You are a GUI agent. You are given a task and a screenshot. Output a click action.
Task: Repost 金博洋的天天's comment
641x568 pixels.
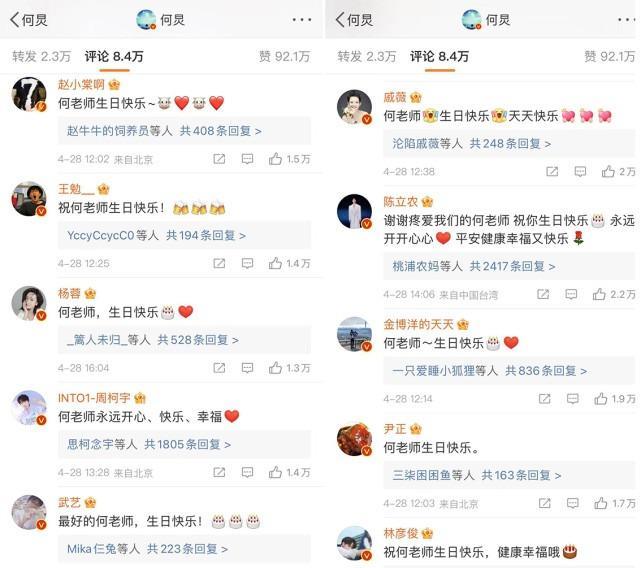pos(545,399)
